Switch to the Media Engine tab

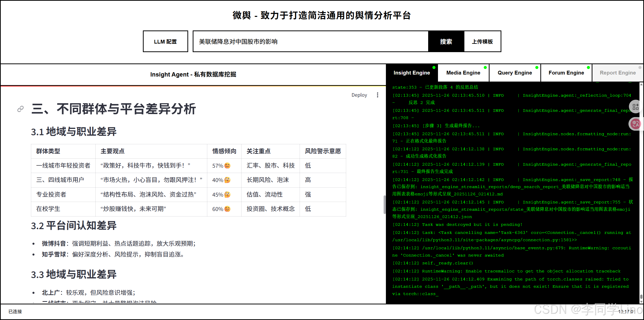463,73
